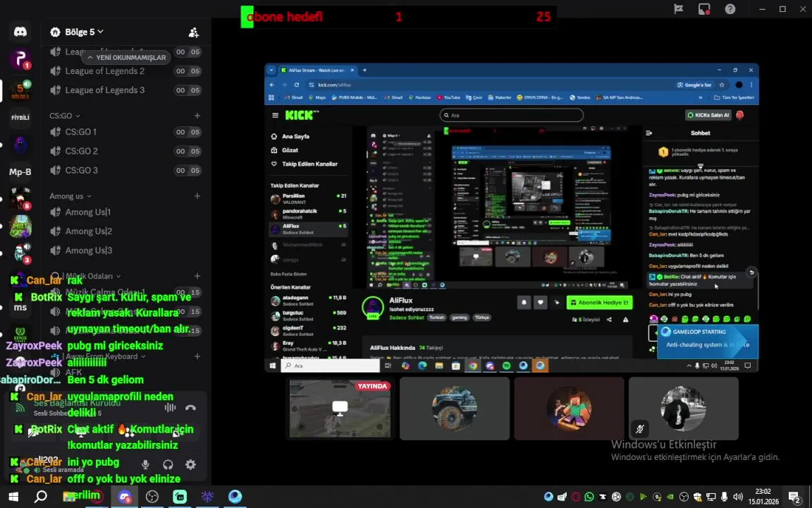Select the jeep avatar participant tile
The height and width of the screenshot is (508, 812).
pyautogui.click(x=455, y=409)
